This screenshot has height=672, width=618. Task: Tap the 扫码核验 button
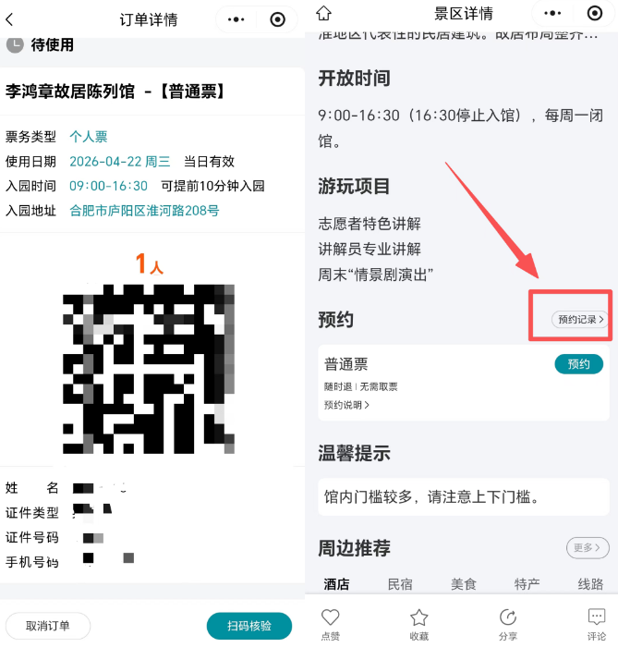(249, 626)
